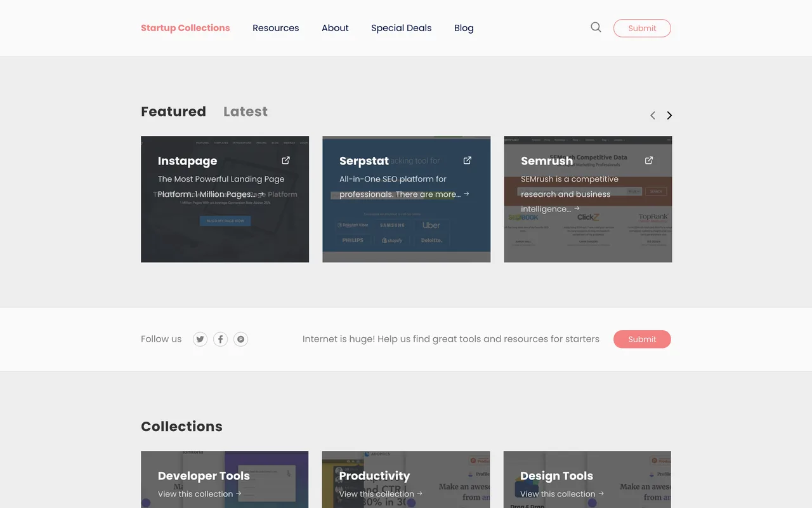
Task: Go to the About page
Action: pyautogui.click(x=335, y=28)
